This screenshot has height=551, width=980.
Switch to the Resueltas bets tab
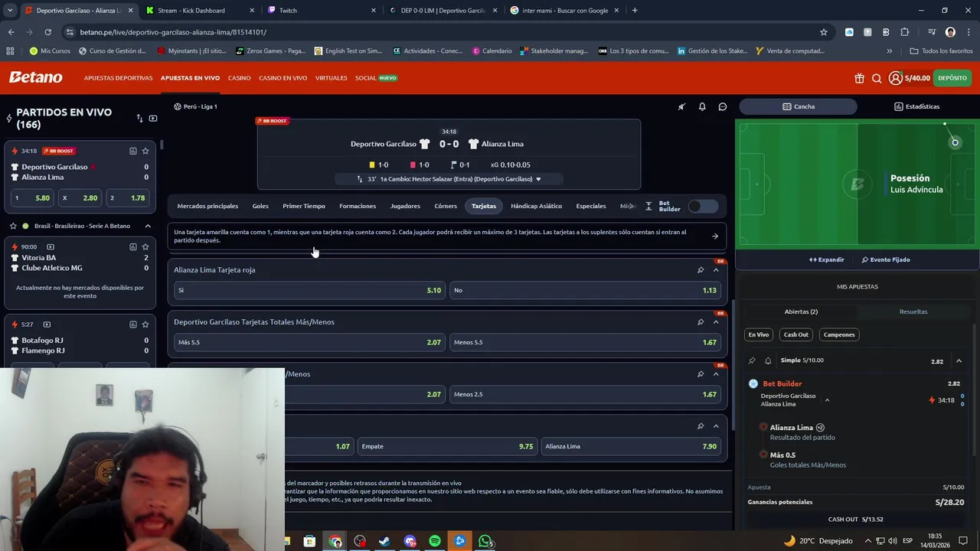click(913, 311)
